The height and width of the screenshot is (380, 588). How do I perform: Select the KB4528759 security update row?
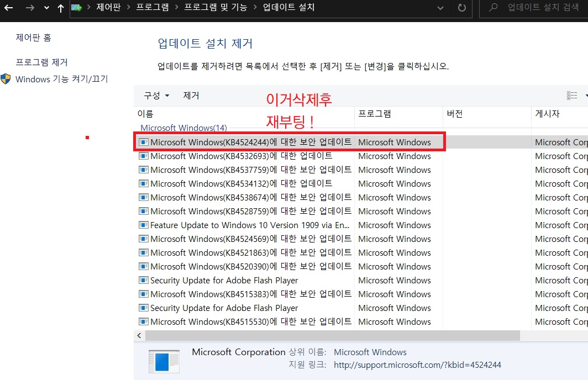[361, 212]
